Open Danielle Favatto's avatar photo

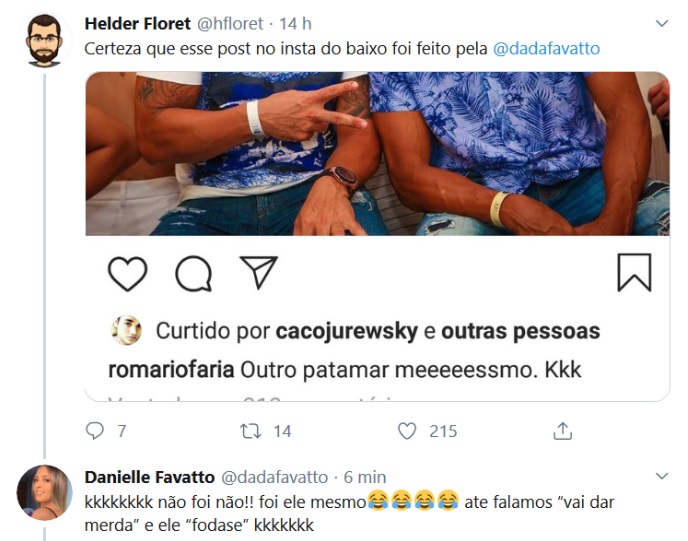click(x=44, y=493)
